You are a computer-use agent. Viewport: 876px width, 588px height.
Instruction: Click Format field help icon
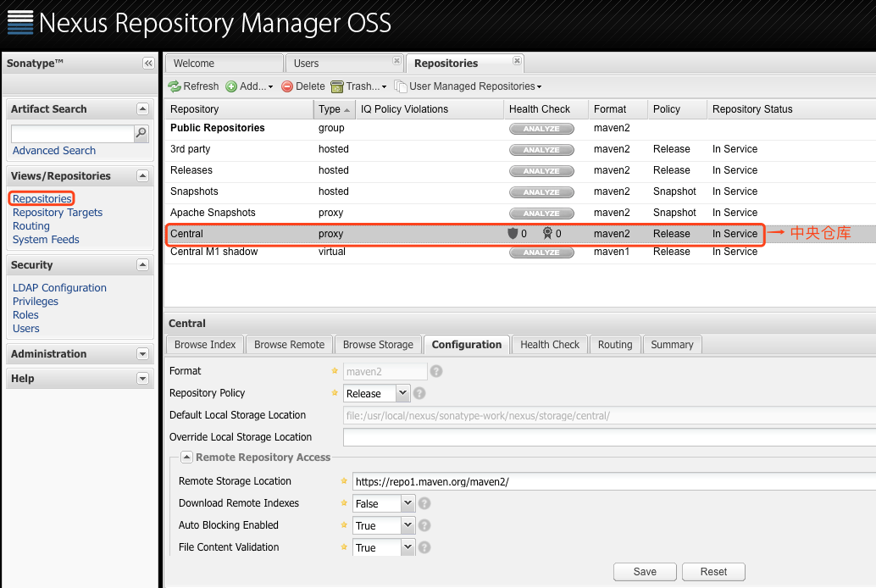(436, 371)
